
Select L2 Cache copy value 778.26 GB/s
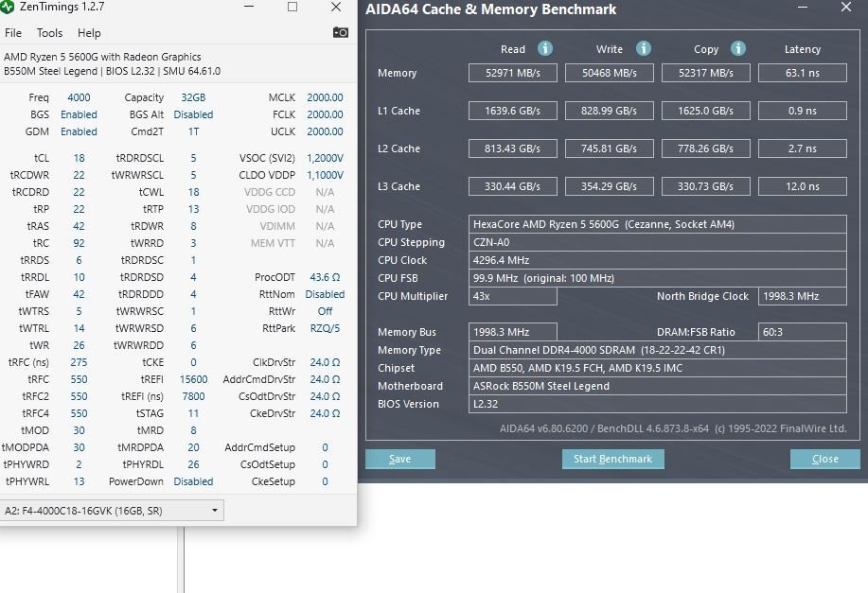point(706,148)
